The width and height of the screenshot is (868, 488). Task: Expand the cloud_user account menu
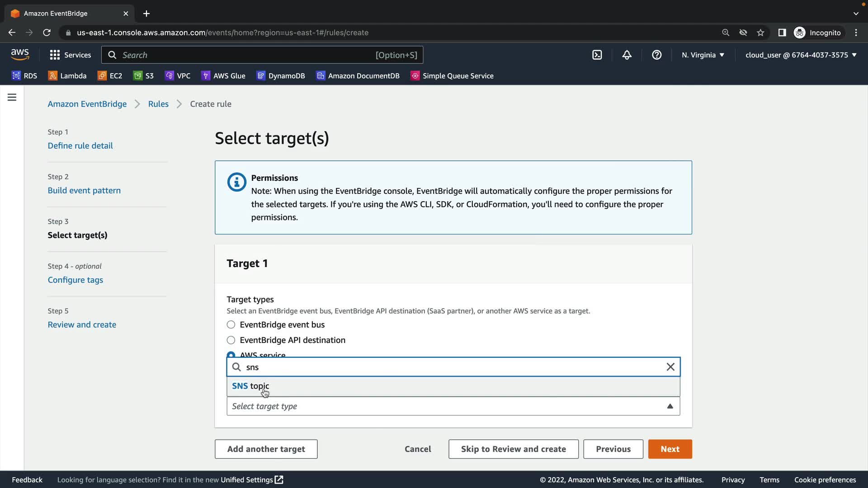coord(801,55)
